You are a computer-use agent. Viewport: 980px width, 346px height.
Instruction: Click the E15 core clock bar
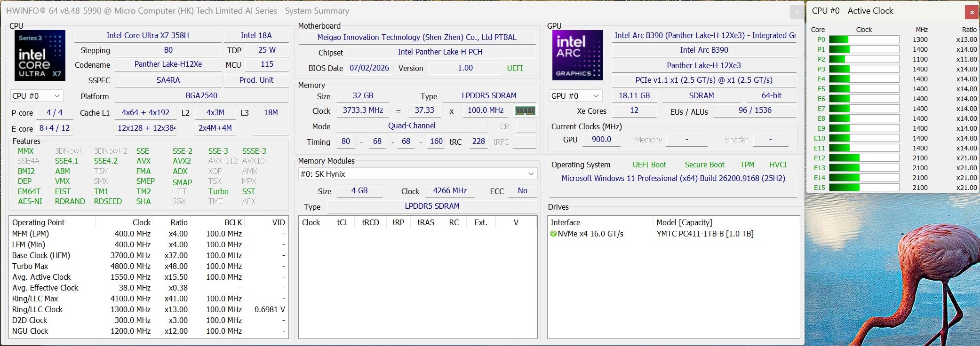click(x=864, y=188)
